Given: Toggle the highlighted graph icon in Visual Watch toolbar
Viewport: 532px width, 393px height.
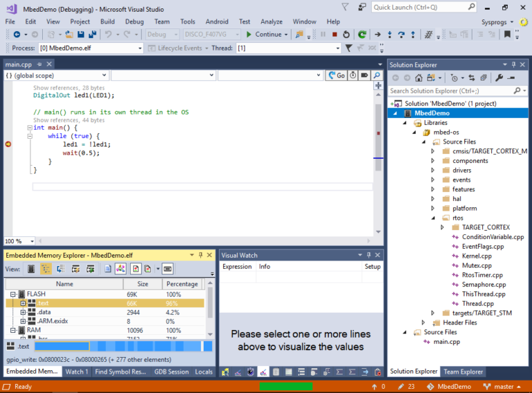Looking at the screenshot, I should click(263, 372).
